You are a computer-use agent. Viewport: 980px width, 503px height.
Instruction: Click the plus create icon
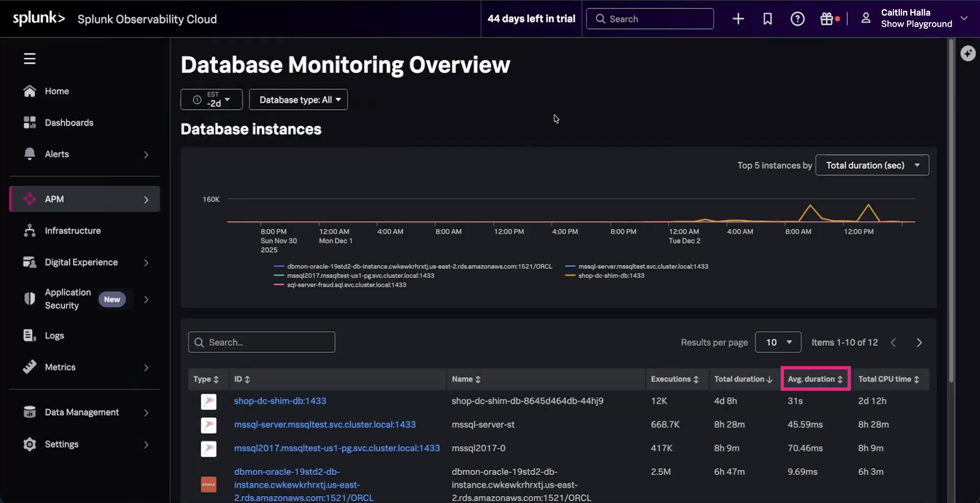tap(738, 18)
